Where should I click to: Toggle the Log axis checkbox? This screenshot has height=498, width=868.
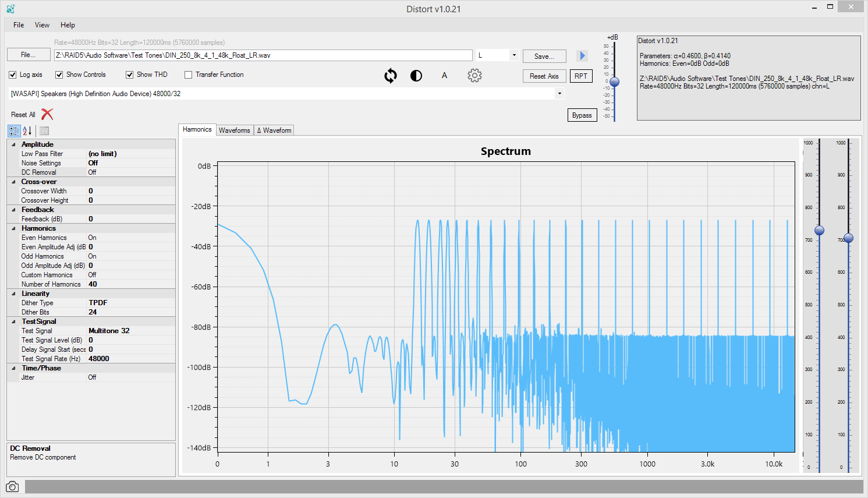[13, 75]
